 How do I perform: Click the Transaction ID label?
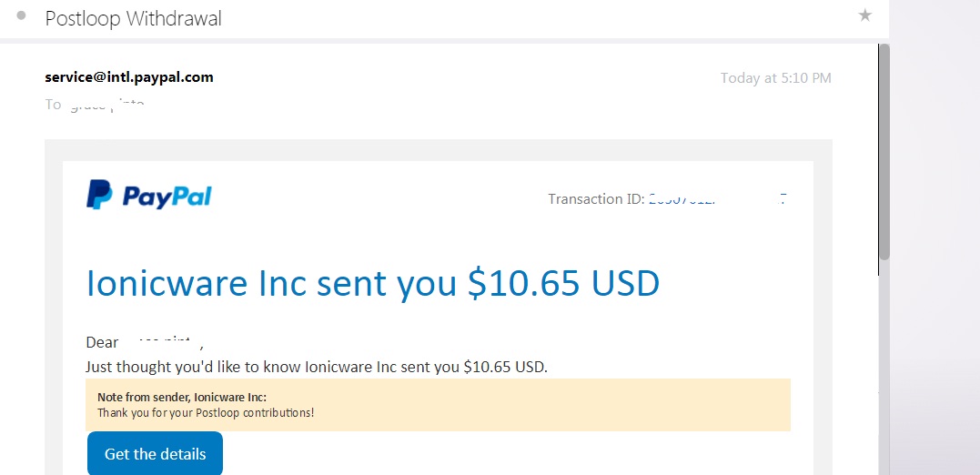click(596, 198)
